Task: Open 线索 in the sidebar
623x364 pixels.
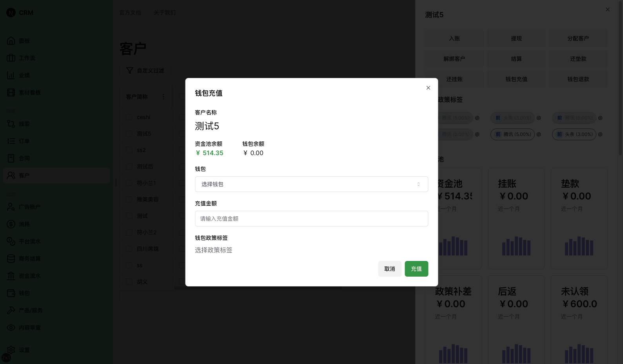Action: (x=56, y=124)
